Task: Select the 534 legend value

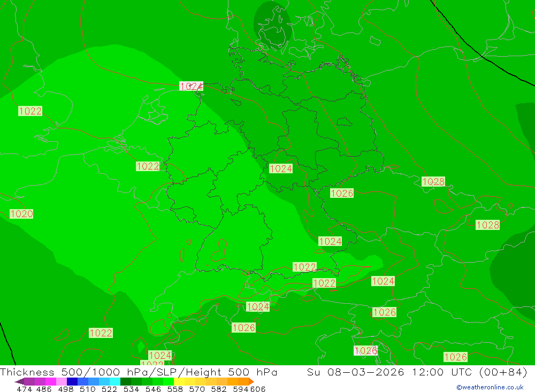Action: click(x=131, y=389)
